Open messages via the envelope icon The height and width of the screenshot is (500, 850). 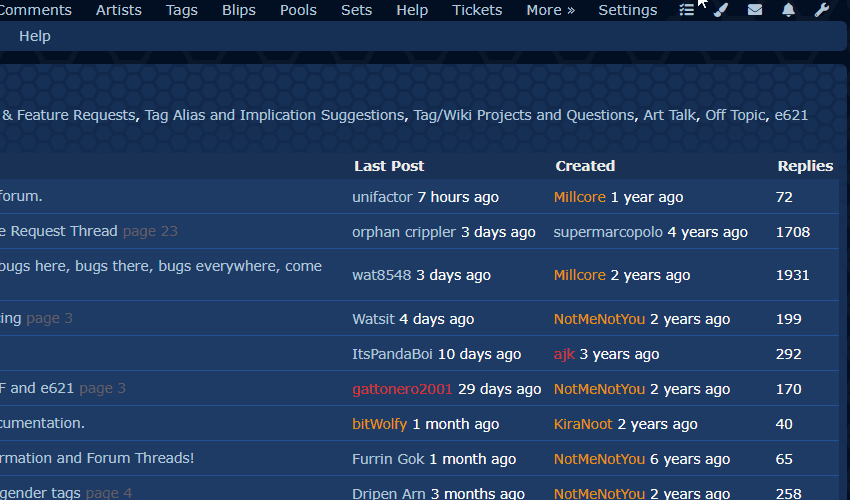click(x=755, y=10)
